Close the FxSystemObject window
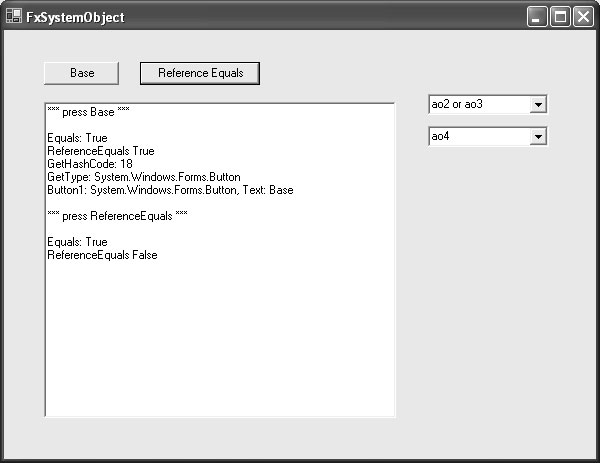Image resolution: width=600 pixels, height=463 pixels. click(x=582, y=17)
